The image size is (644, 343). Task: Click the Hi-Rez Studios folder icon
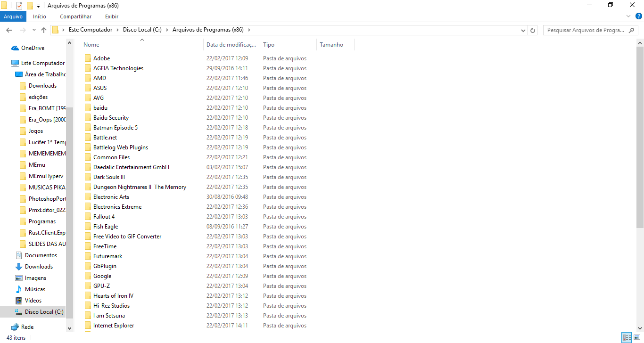pos(88,306)
